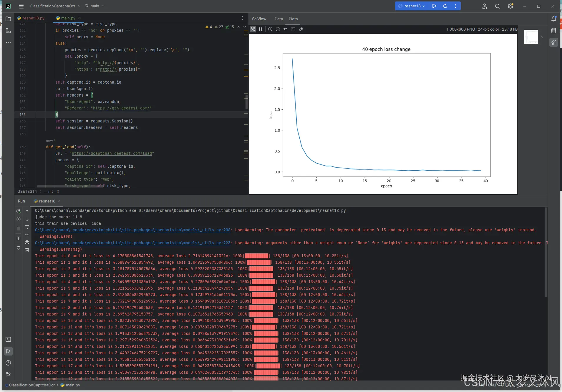Select the Data tab in SciView
The width and height of the screenshot is (562, 392).
tap(278, 19)
